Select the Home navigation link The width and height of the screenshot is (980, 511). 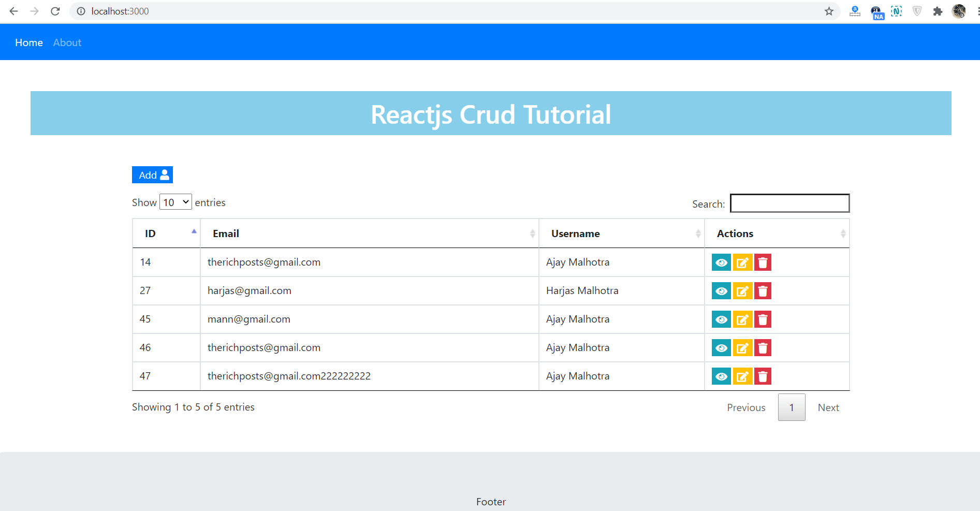[29, 42]
